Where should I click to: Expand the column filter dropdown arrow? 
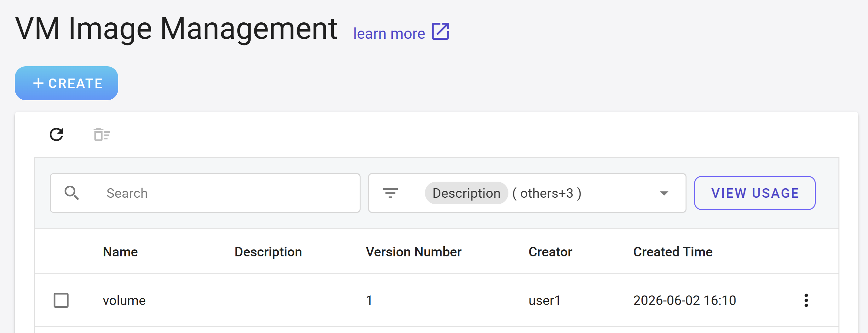[x=664, y=194]
